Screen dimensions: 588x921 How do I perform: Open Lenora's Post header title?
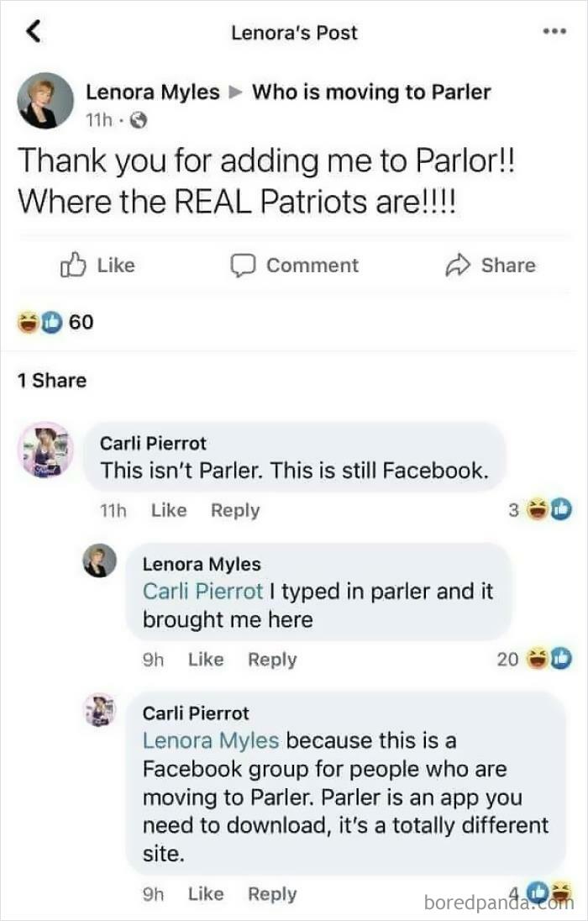(x=294, y=33)
